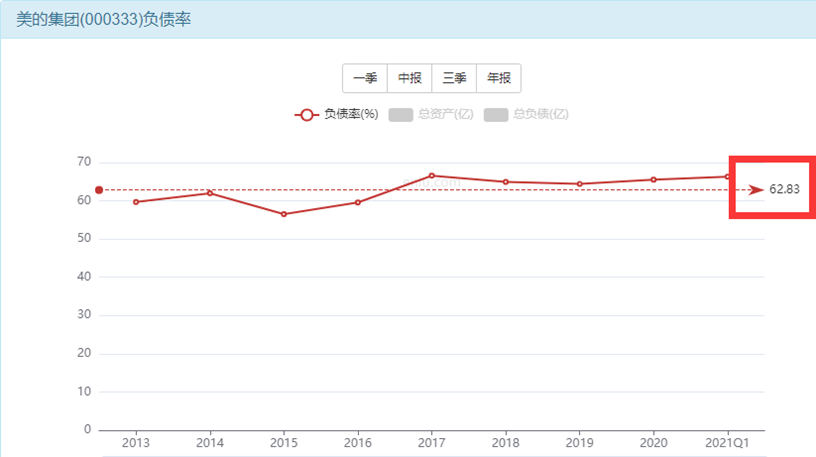Click the 30 y-axis label
The image size is (816, 457).
coord(84,314)
